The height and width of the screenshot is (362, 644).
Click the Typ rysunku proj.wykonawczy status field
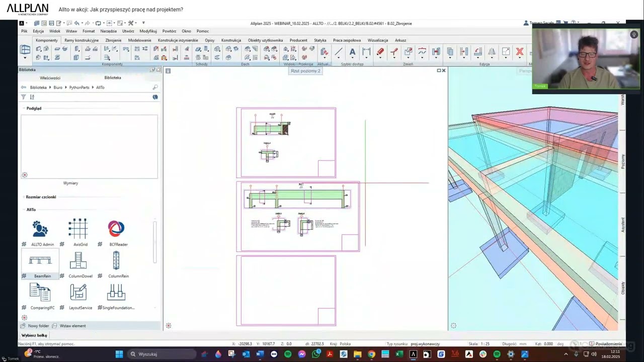425,344
